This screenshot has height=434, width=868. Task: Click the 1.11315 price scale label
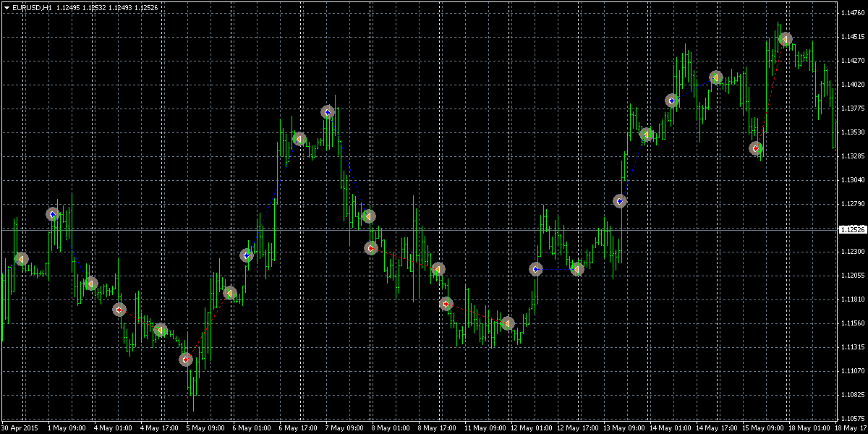coord(853,347)
